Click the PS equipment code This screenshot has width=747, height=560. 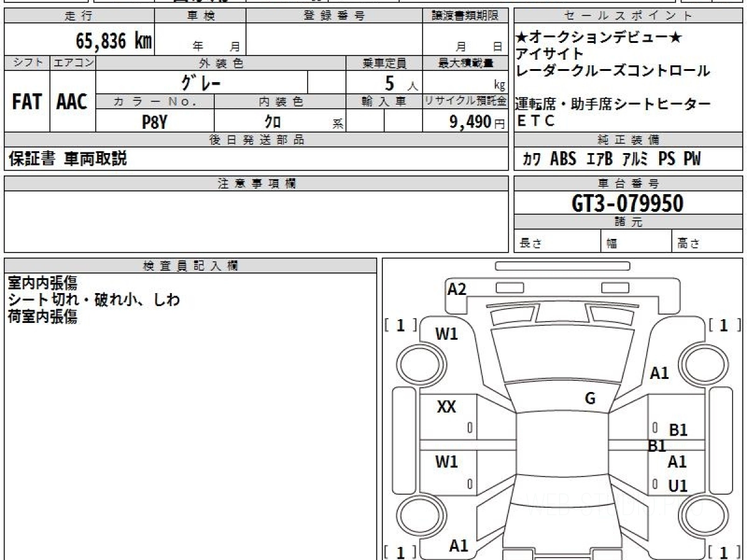pos(667,159)
